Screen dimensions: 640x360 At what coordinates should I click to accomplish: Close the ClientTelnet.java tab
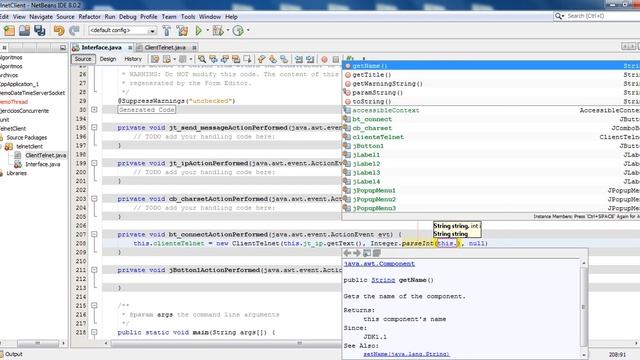coord(194,48)
